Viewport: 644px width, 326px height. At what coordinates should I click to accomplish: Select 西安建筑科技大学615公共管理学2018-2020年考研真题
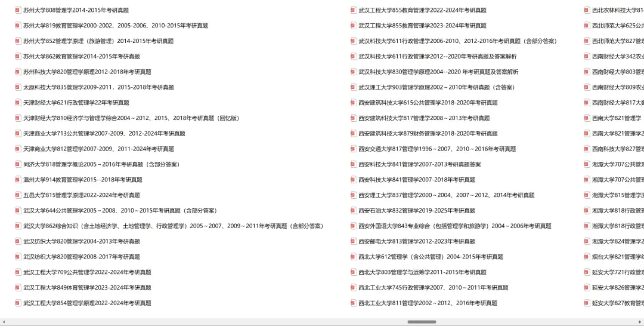click(428, 103)
